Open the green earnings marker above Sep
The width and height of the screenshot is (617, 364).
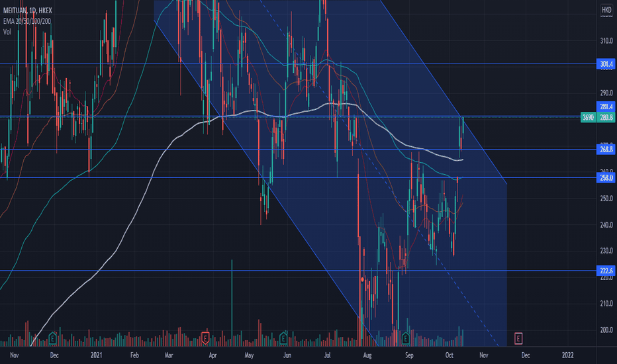(x=406, y=338)
